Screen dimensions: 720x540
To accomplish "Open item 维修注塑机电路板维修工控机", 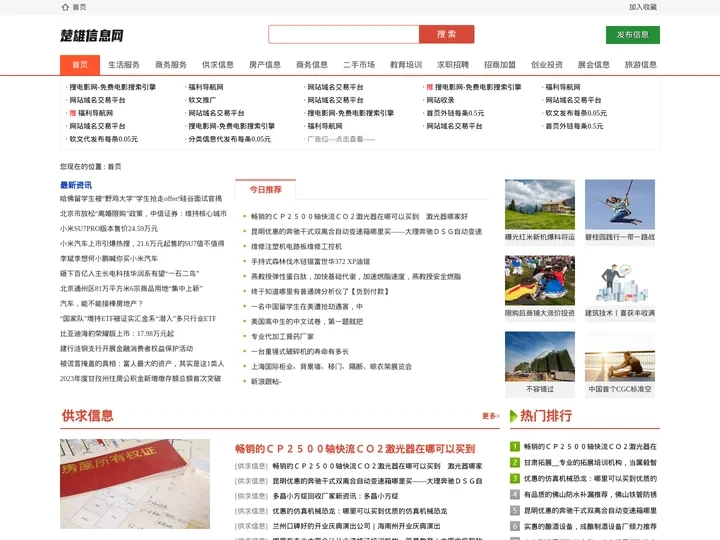I will point(296,246).
